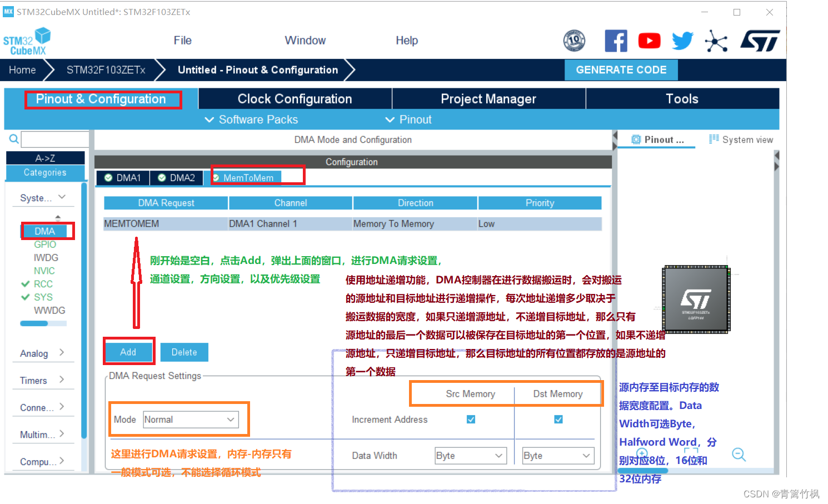Image resolution: width=828 pixels, height=504 pixels.
Task: Open the 10th anniversary badge icon
Action: pos(574,41)
